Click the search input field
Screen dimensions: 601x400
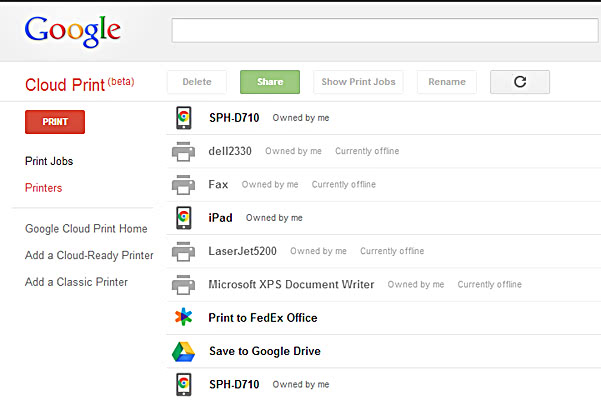(x=385, y=30)
